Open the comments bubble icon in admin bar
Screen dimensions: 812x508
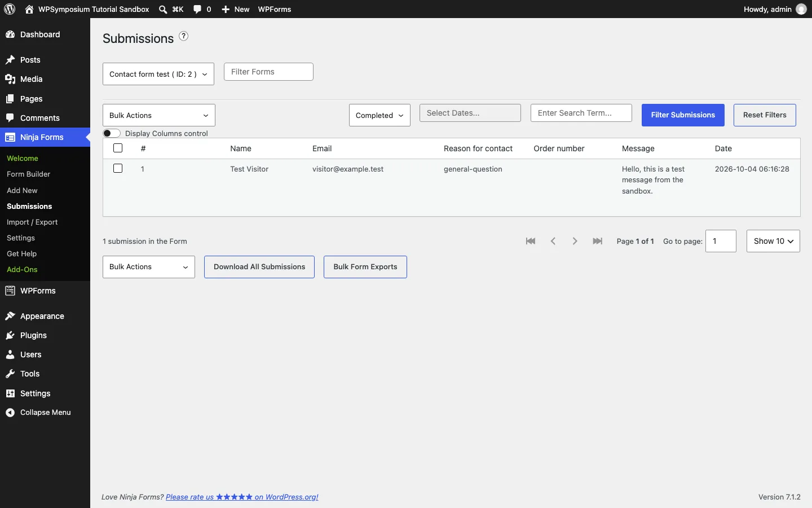pos(197,10)
